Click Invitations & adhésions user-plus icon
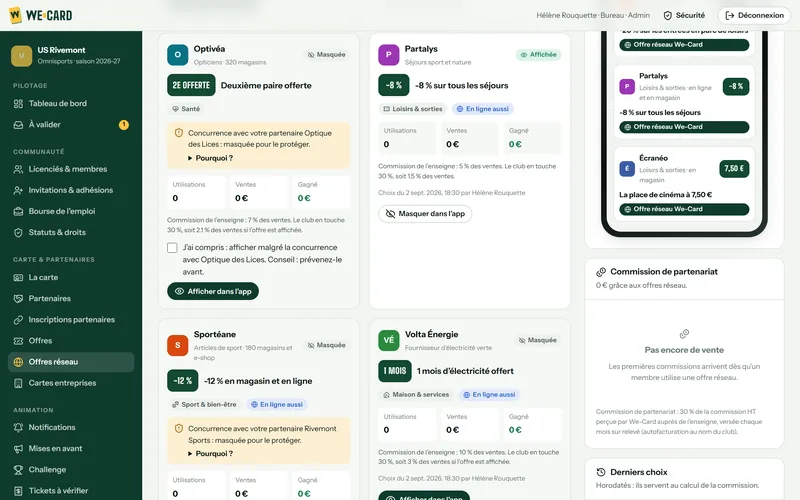 [x=18, y=190]
